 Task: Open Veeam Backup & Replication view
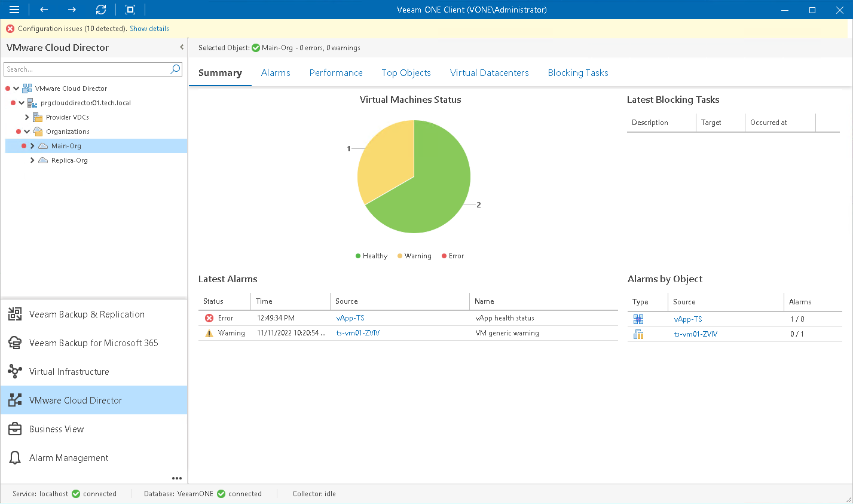point(87,314)
